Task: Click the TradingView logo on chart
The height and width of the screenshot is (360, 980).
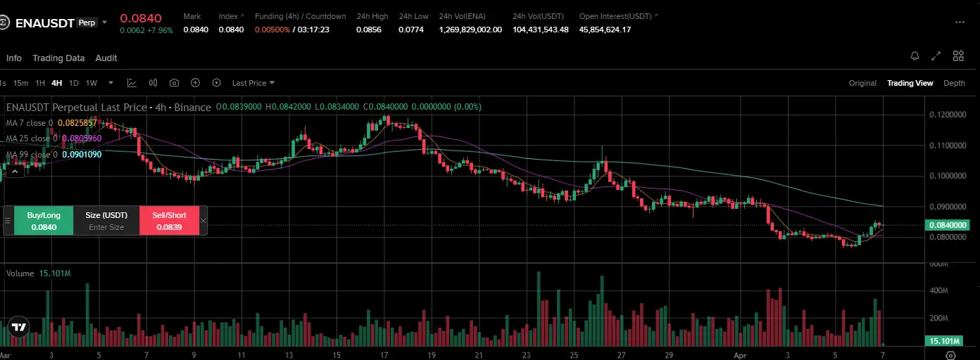Action: point(18,327)
